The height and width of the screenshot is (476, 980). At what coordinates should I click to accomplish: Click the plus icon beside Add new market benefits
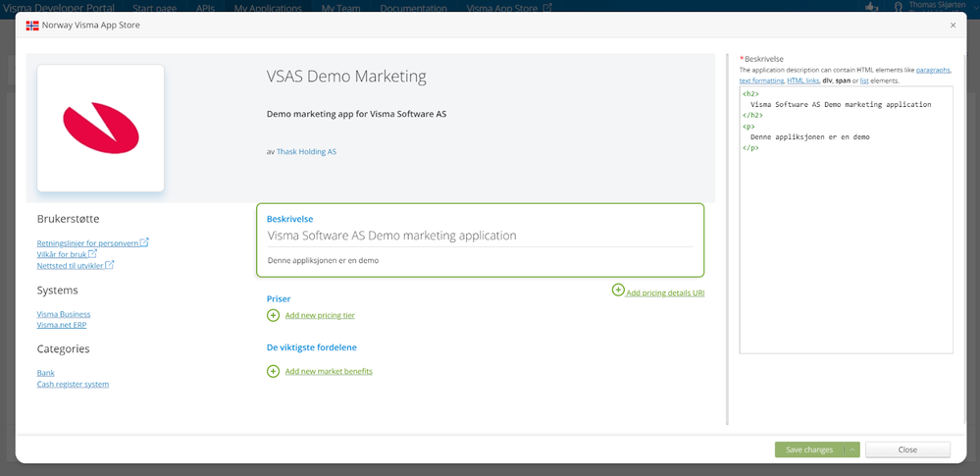click(x=273, y=371)
